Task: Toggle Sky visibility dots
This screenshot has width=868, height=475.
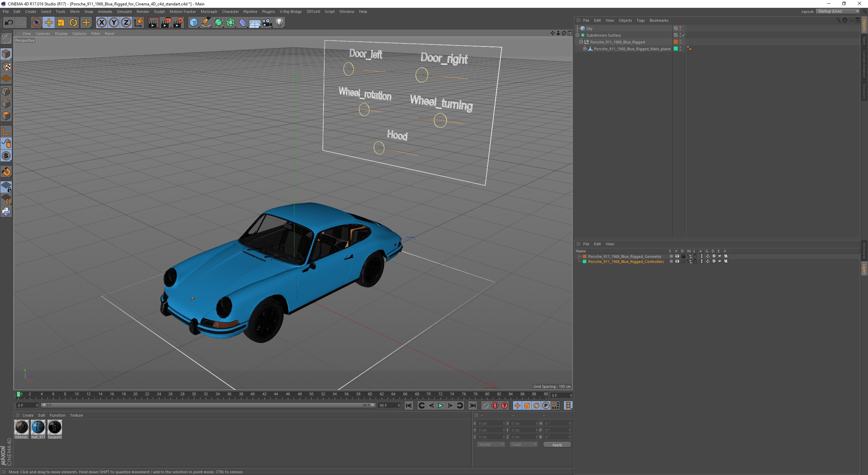Action: click(x=680, y=28)
